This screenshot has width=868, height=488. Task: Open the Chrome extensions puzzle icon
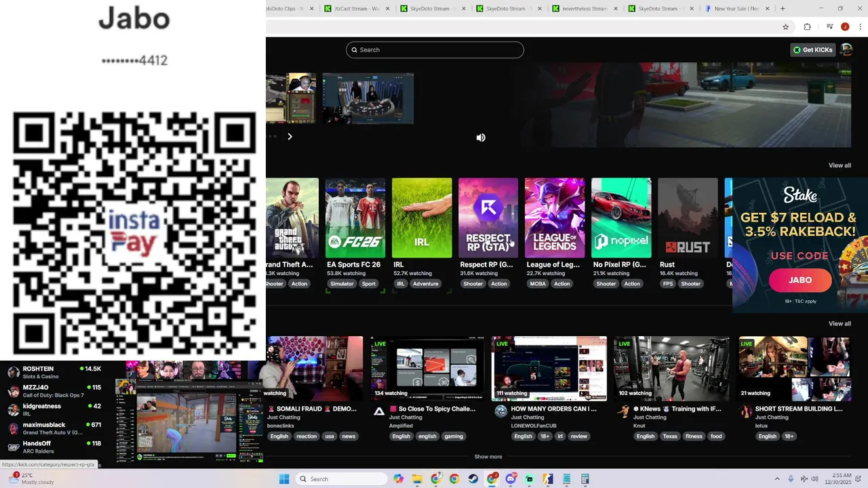pyautogui.click(x=807, y=27)
